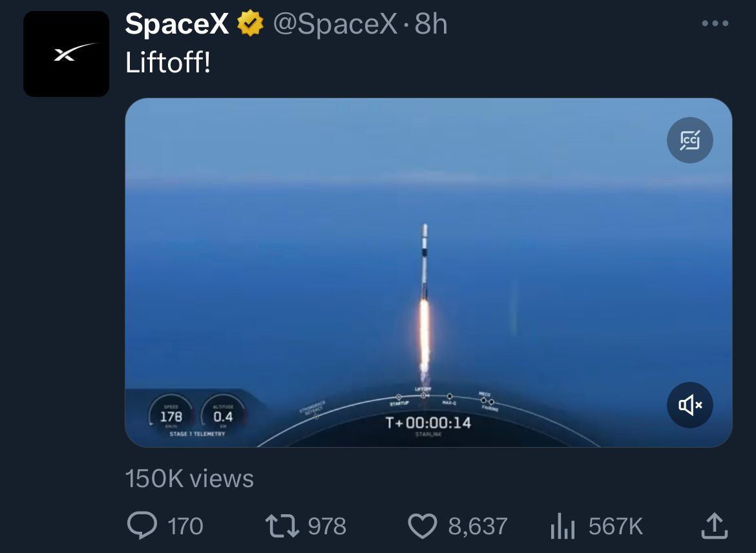View post analytics bar chart icon

[562, 526]
